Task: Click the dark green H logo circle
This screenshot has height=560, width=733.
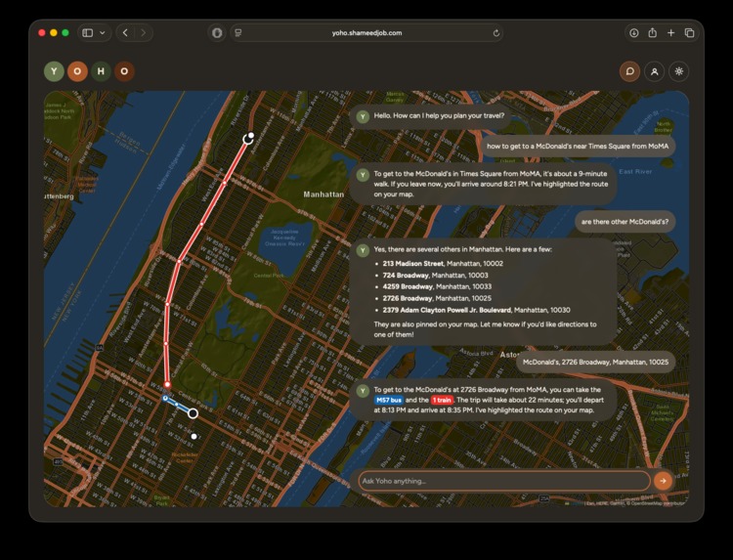Action: (x=101, y=71)
